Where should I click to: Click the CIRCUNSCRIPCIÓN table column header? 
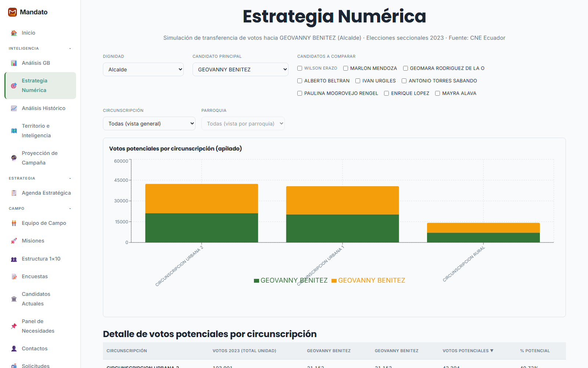point(127,351)
